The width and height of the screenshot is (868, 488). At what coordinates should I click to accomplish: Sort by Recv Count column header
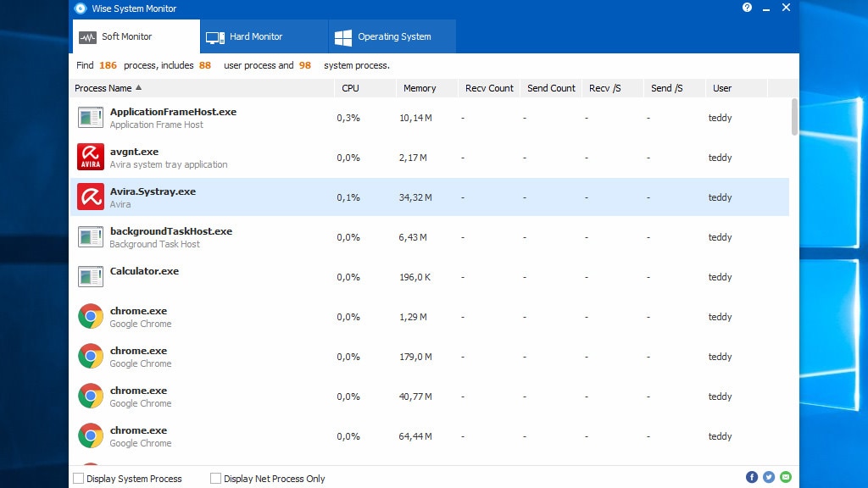(x=489, y=88)
